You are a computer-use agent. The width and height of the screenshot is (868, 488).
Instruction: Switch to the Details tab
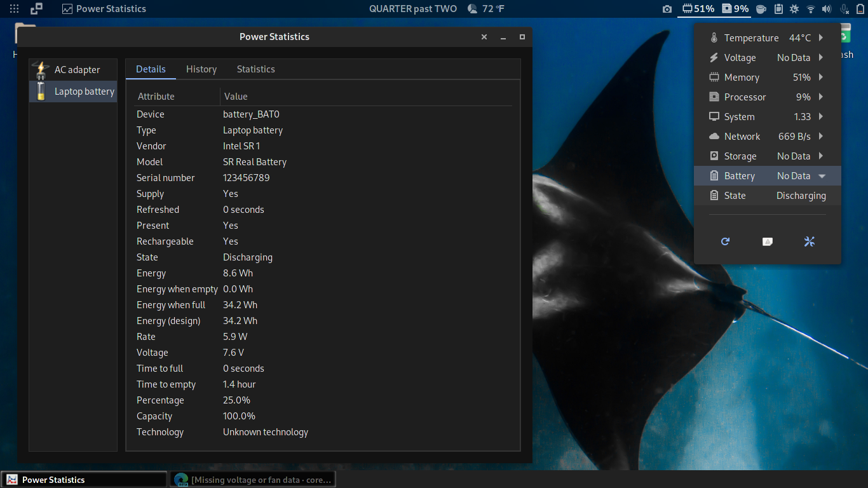coord(151,69)
